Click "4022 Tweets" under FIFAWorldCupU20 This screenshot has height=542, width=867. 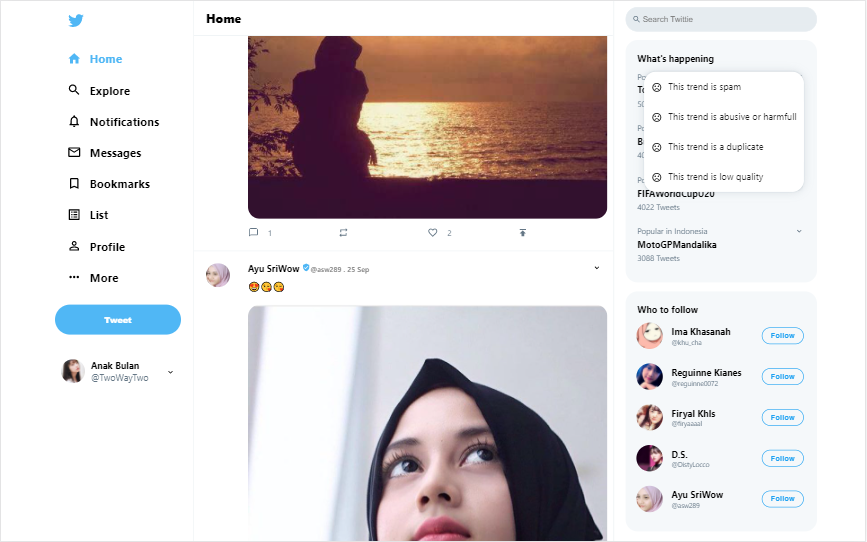[659, 207]
